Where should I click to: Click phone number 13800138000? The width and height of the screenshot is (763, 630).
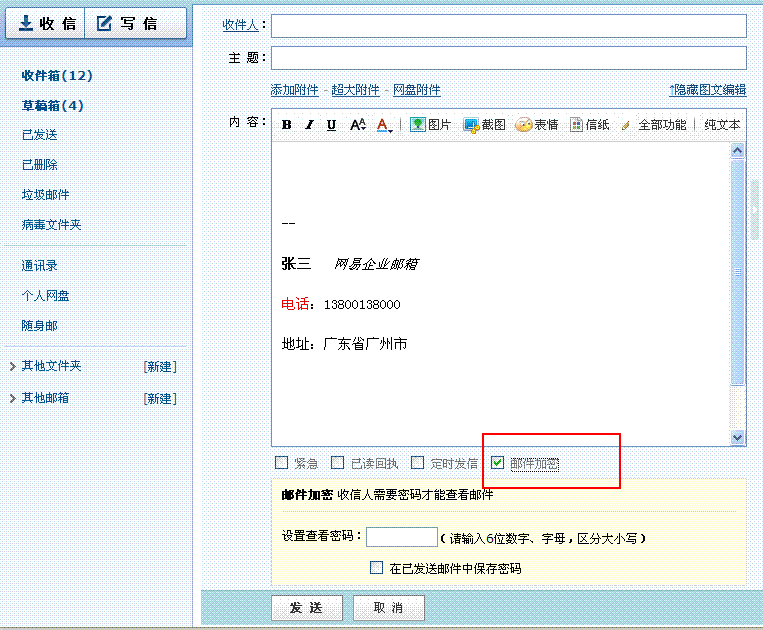[x=363, y=305]
